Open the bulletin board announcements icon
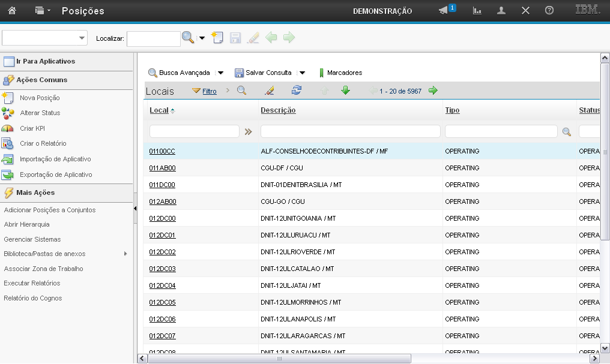Image resolution: width=610 pixels, height=364 pixels. [444, 11]
